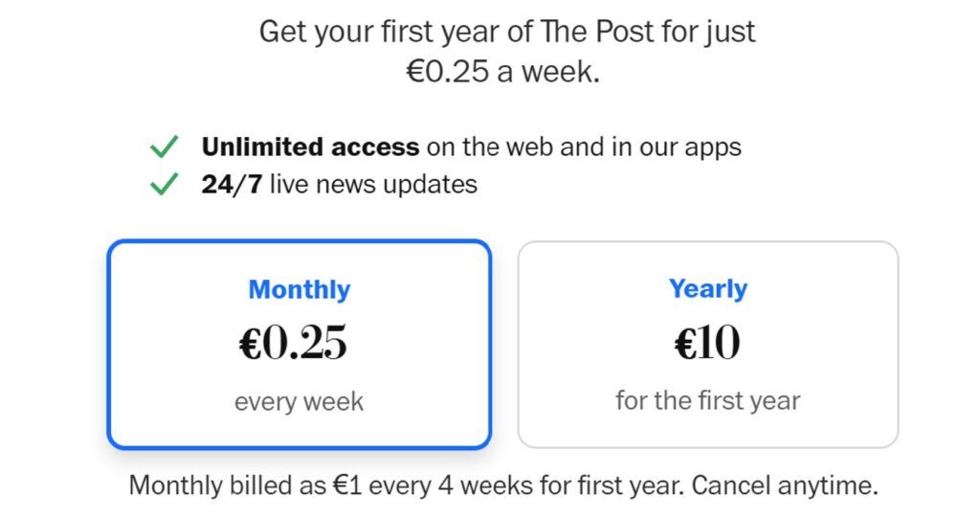This screenshot has height=520, width=980.
Task: Click the blue Yearly heading
Action: tap(708, 288)
